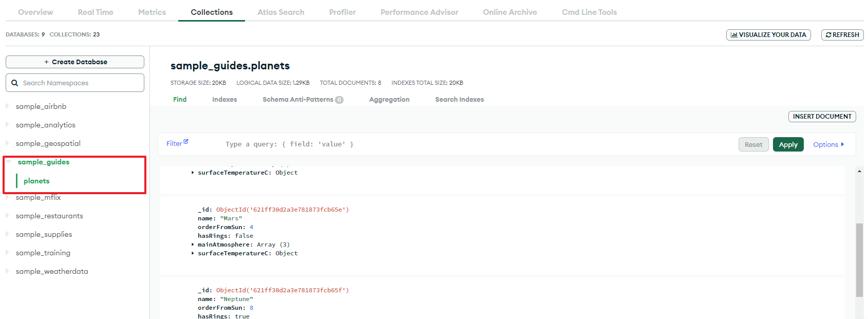868x319 pixels.
Task: Click the name "Neptune" field
Action: pyautogui.click(x=225, y=299)
